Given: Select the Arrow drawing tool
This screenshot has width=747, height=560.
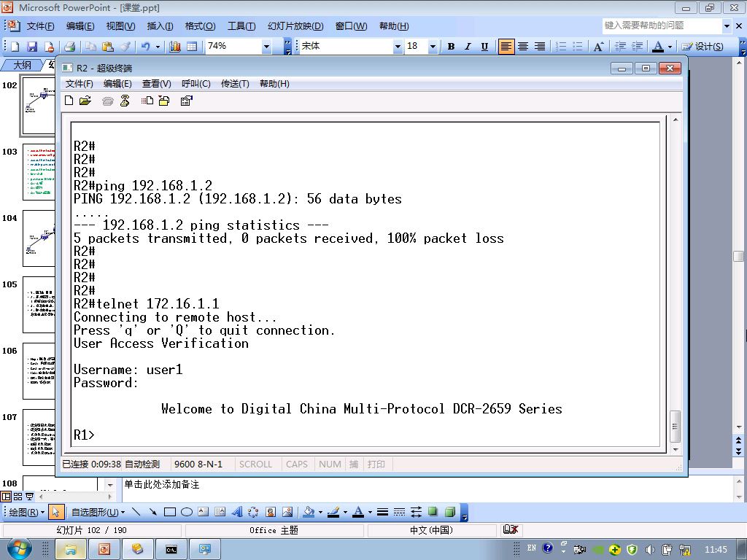Looking at the screenshot, I should [152, 512].
